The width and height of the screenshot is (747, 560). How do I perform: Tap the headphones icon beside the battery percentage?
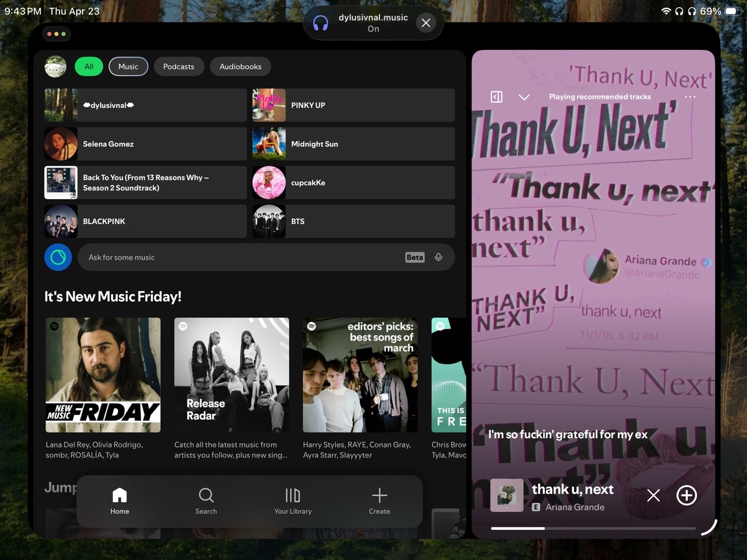(x=691, y=11)
